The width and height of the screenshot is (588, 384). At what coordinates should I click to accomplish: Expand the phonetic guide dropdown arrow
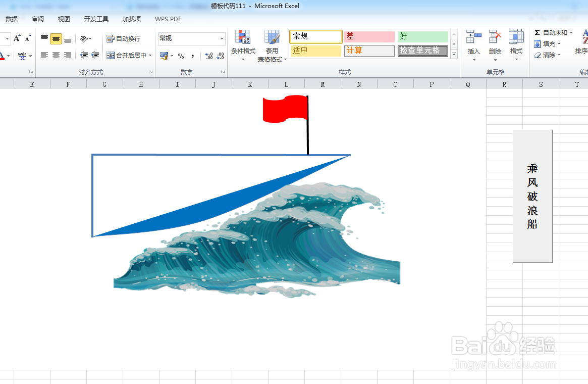(30, 56)
